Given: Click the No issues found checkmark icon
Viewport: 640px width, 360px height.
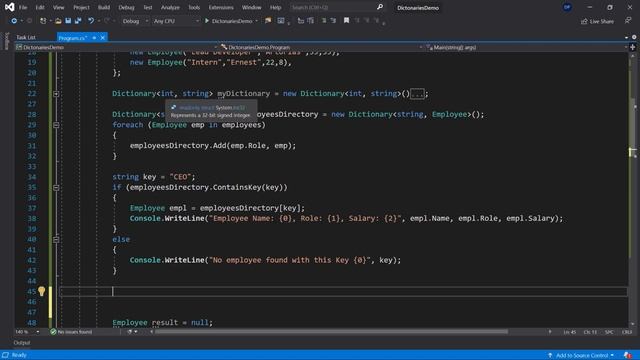Looking at the screenshot, I should click(x=53, y=332).
